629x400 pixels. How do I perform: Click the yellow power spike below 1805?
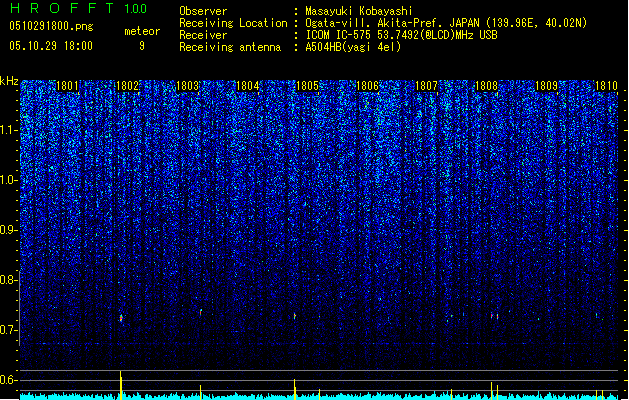click(x=294, y=389)
